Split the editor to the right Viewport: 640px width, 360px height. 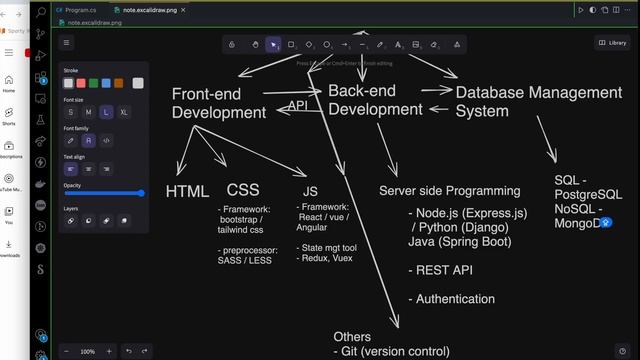pyautogui.click(x=616, y=10)
